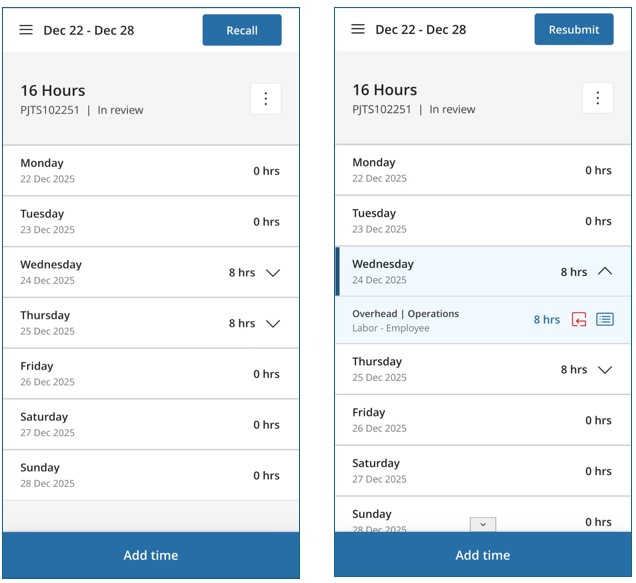Screen dimensions: 636x583
Task: Open three-dot options beside Recall timesheet
Action: [265, 98]
